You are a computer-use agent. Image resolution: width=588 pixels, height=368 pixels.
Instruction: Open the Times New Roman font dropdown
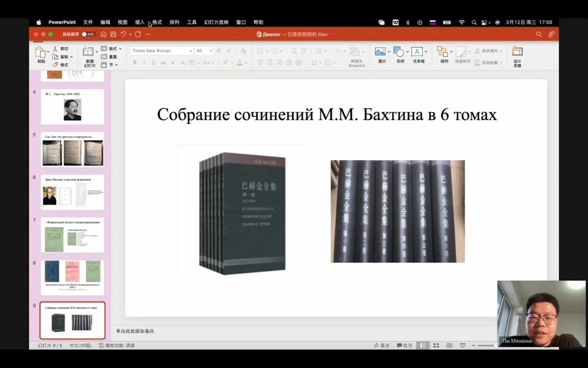coord(190,51)
